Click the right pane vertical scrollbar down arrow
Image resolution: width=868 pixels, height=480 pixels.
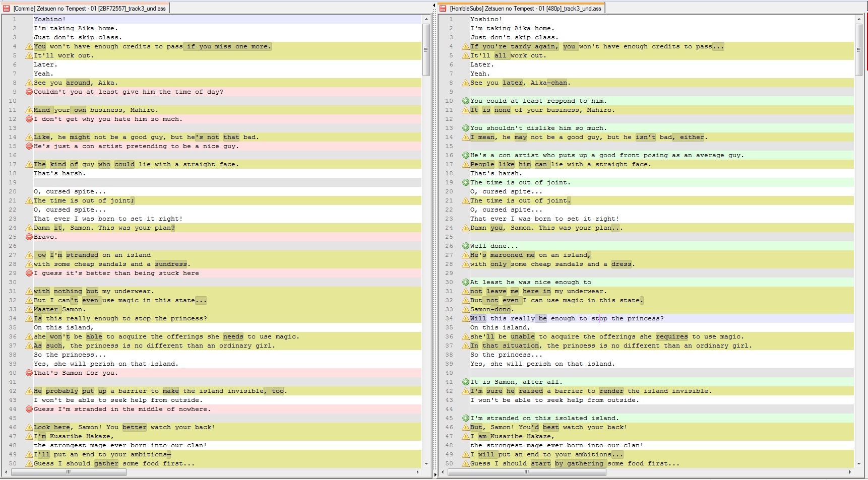(859, 464)
